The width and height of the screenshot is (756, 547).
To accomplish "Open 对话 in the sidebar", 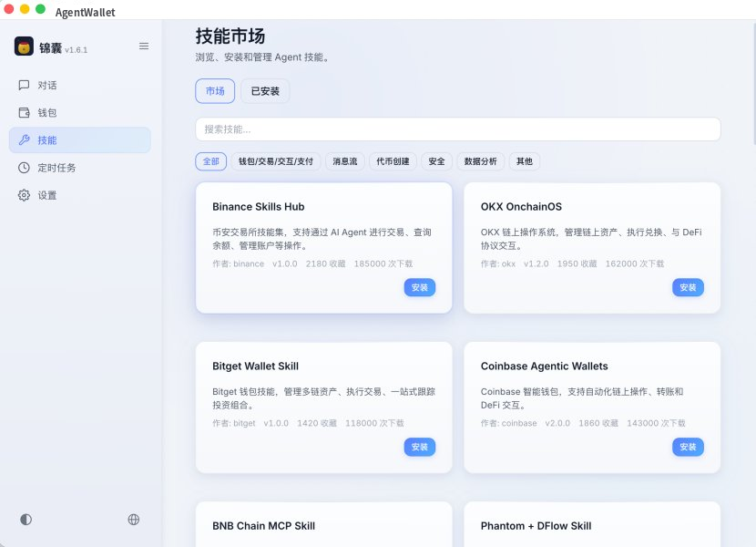I will [79, 85].
